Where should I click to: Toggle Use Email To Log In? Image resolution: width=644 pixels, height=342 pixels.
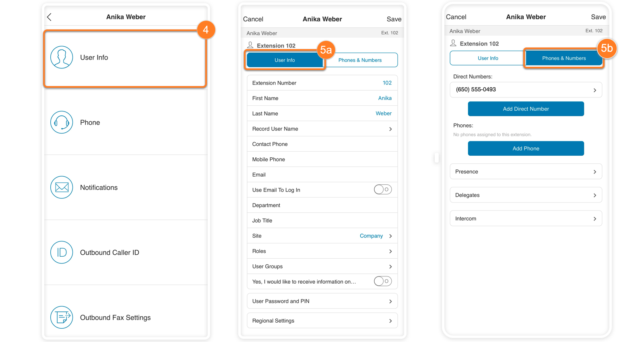[382, 190]
